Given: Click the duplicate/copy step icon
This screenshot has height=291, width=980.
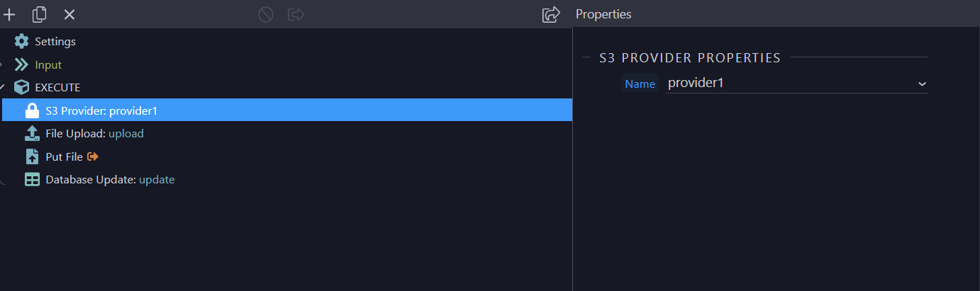Looking at the screenshot, I should pos(40,14).
